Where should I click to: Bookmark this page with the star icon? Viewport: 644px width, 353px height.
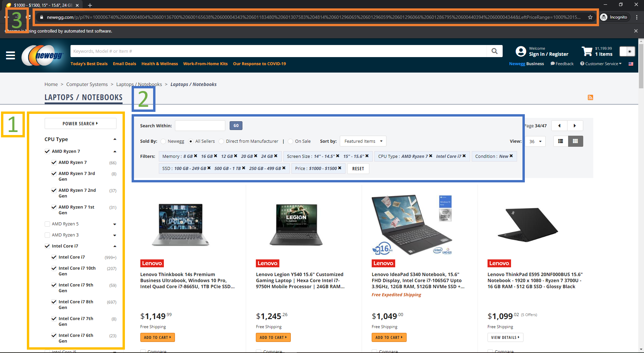[x=590, y=17]
